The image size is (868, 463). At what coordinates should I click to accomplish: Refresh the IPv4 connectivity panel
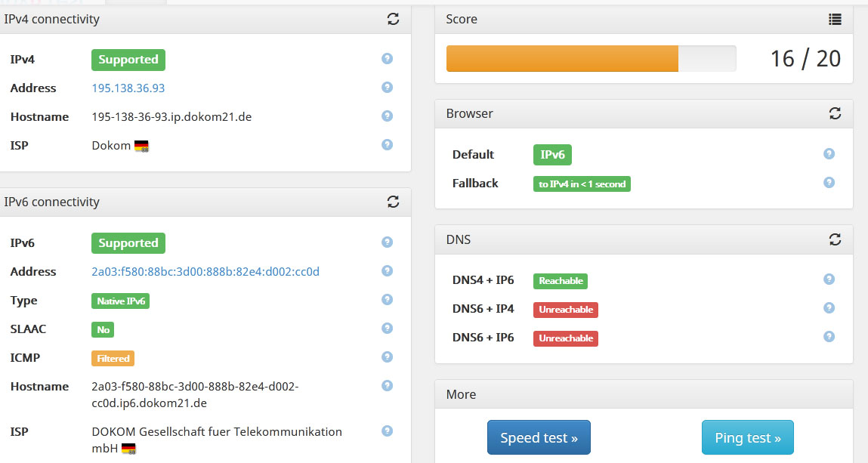click(393, 20)
